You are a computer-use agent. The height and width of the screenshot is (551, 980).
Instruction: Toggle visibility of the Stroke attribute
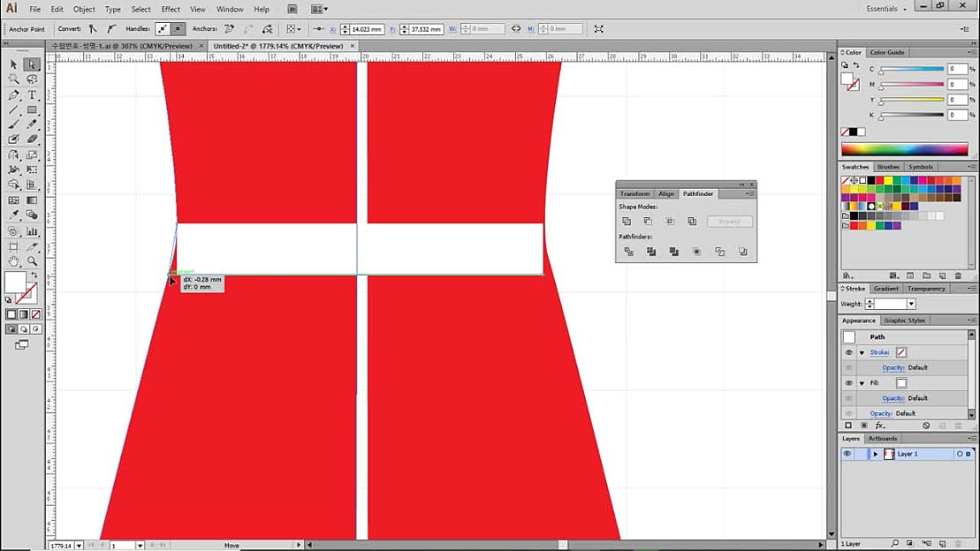(848, 352)
